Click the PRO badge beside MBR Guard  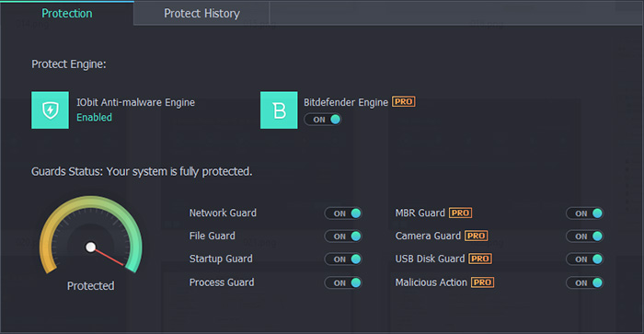pyautogui.click(x=460, y=213)
